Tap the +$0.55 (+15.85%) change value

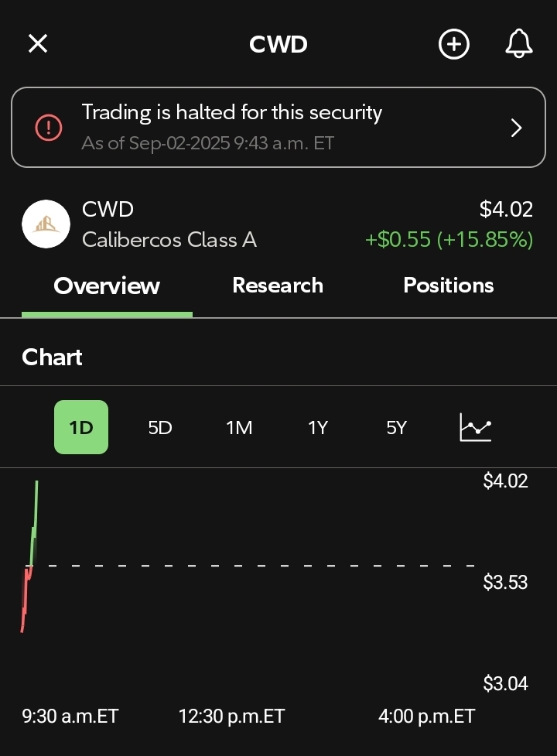[449, 240]
